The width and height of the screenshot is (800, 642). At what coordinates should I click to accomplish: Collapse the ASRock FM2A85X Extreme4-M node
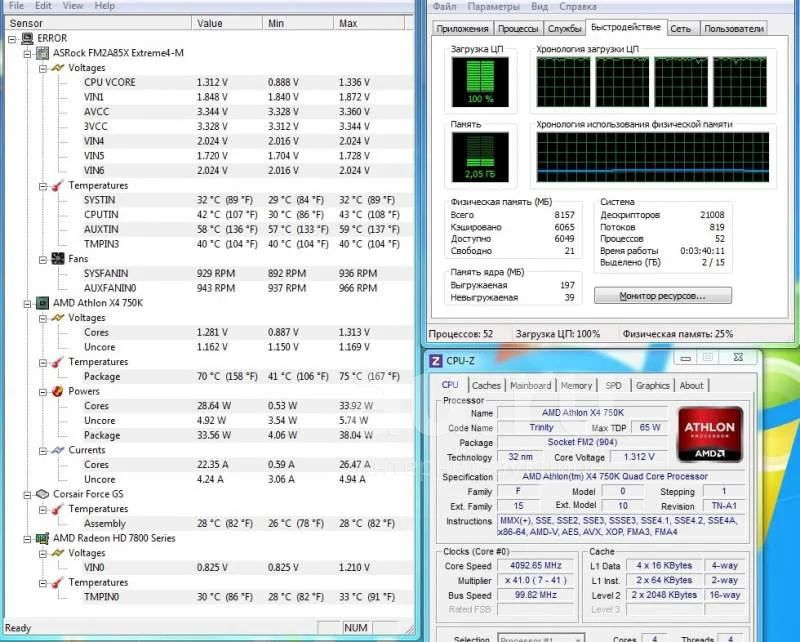28,54
